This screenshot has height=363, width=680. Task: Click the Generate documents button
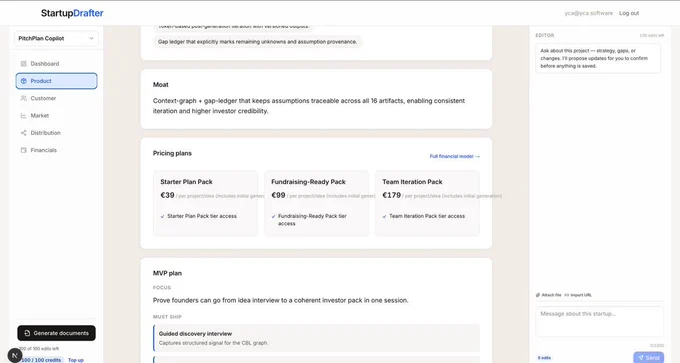[56, 333]
